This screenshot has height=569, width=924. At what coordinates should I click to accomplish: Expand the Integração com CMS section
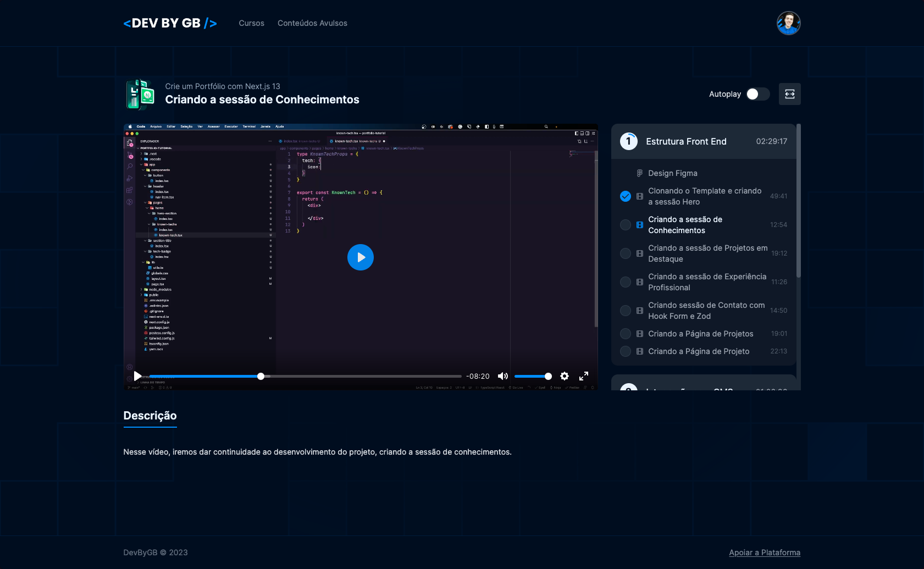(x=704, y=389)
